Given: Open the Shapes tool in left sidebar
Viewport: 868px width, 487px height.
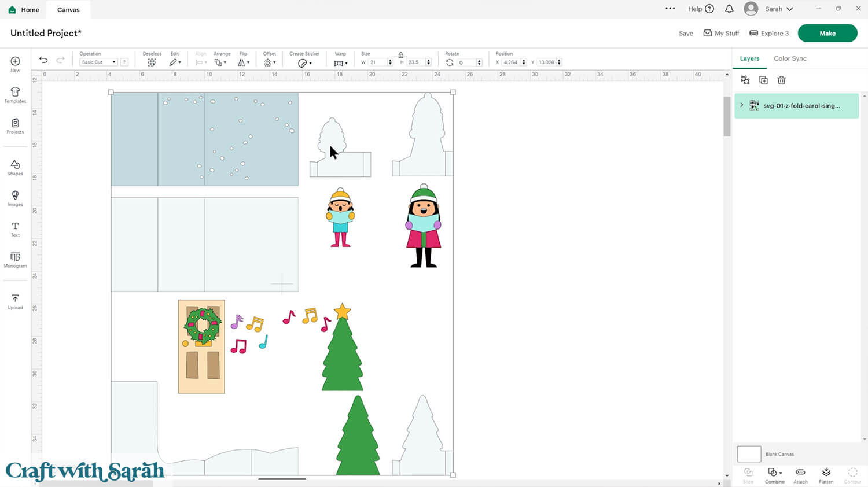Looking at the screenshot, I should point(15,168).
